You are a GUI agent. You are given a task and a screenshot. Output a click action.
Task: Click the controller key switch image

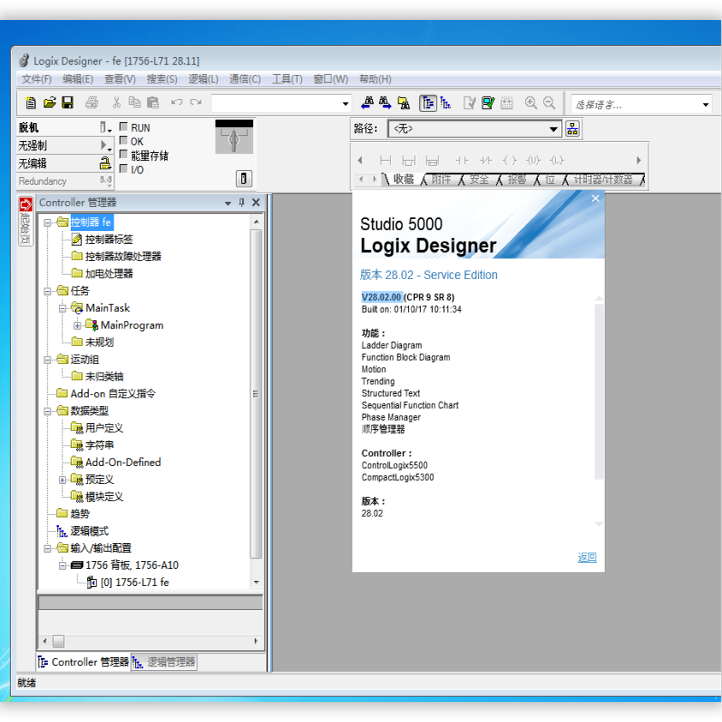234,137
